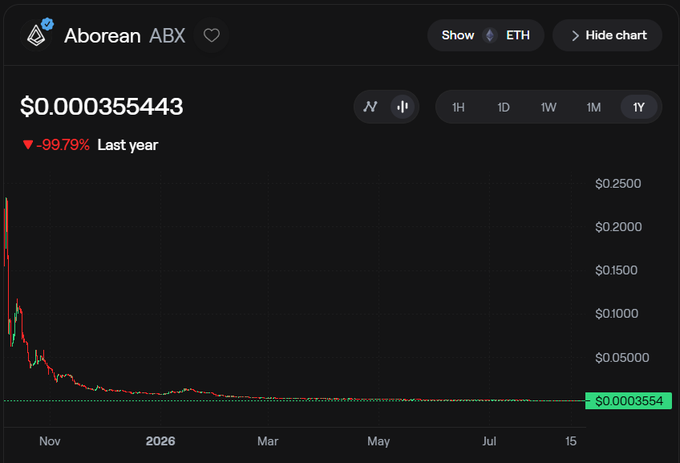Select the 1H timeframe tab
Screen dimensions: 680x463
click(458, 107)
